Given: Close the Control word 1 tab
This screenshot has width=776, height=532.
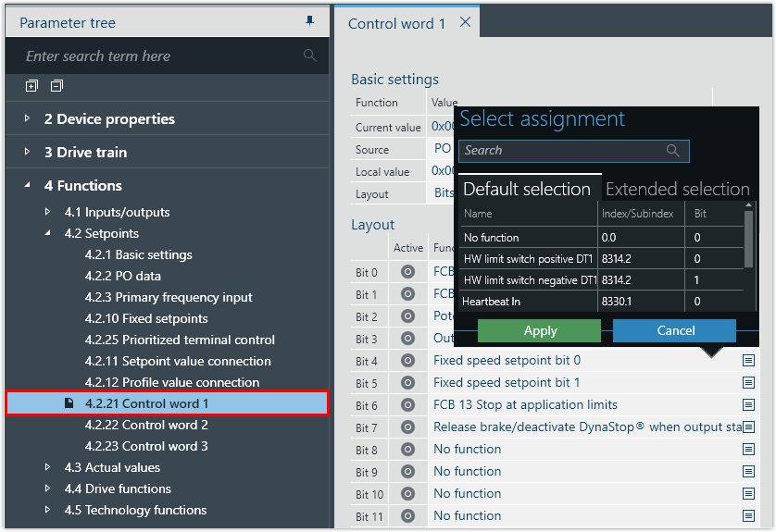Looking at the screenshot, I should pos(465,22).
